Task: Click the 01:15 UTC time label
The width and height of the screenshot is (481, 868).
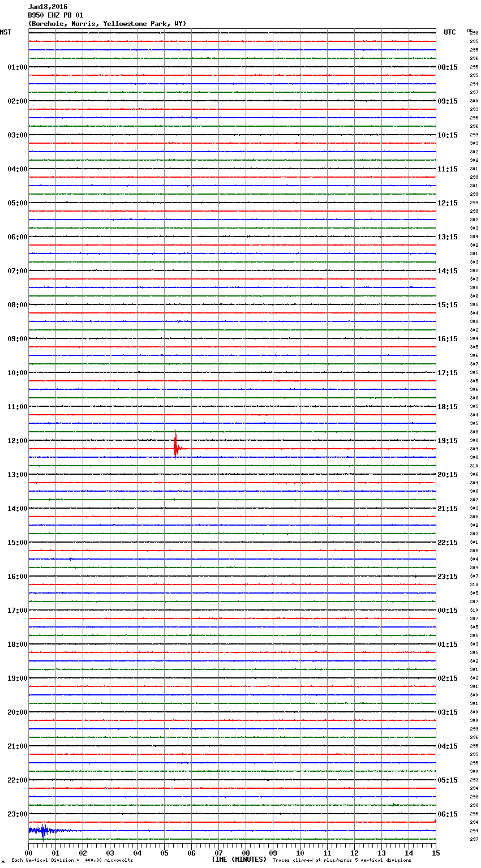Action: click(x=448, y=644)
